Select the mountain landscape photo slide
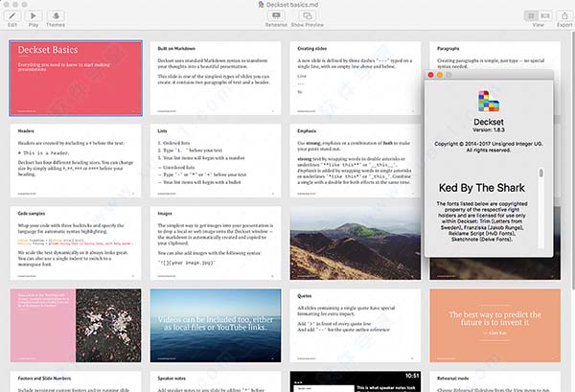The height and width of the screenshot is (392, 575). 356,243
